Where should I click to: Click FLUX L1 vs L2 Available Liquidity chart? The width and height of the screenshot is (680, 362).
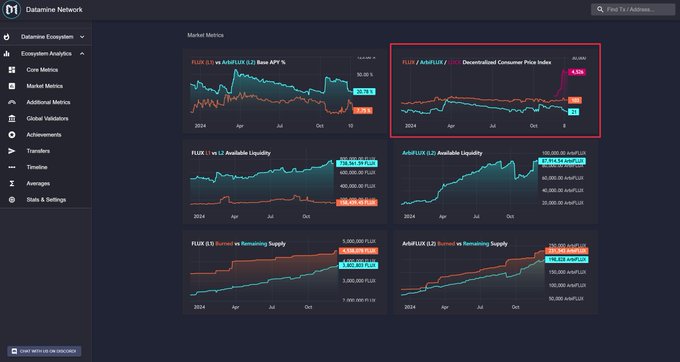point(284,182)
